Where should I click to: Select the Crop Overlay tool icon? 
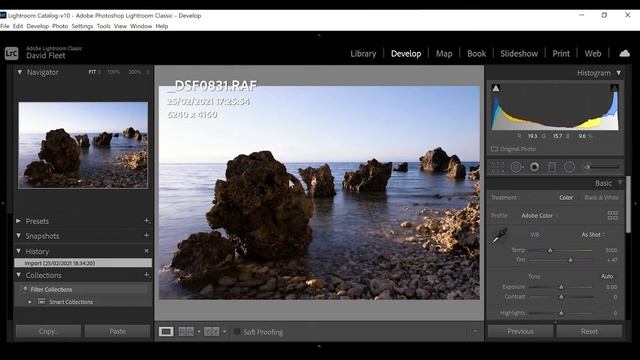498,167
